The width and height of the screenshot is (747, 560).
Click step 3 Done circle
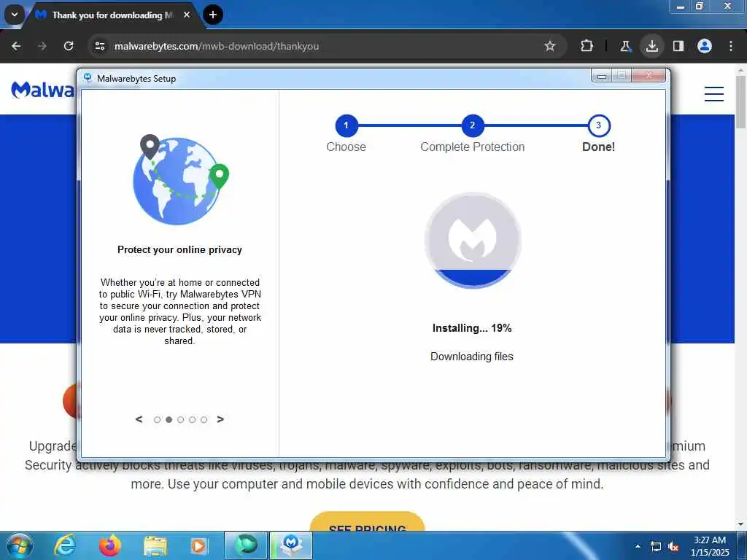[x=599, y=125]
